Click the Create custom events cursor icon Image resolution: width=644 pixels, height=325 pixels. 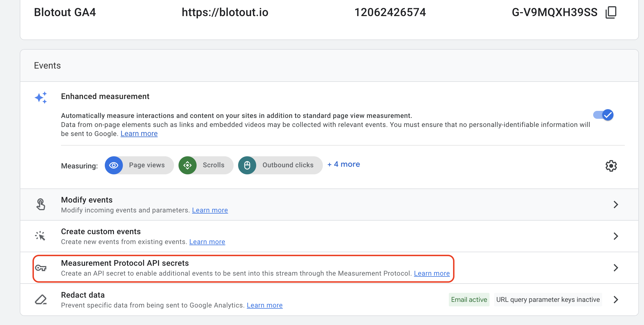40,236
